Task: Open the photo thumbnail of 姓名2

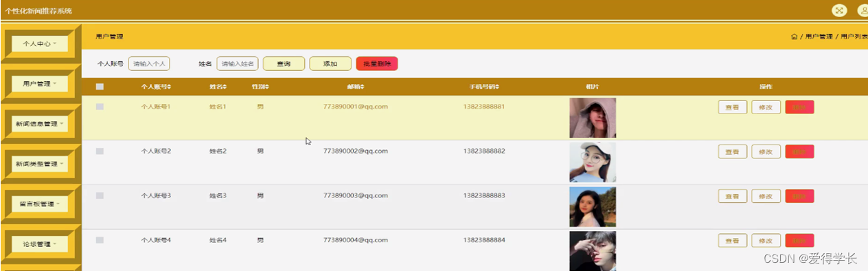Action: click(x=593, y=162)
